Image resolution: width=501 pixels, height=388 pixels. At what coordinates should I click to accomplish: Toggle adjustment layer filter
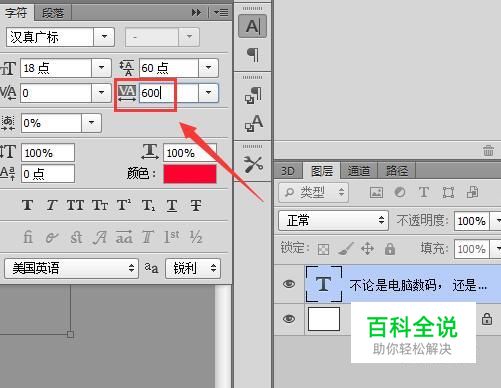400,192
